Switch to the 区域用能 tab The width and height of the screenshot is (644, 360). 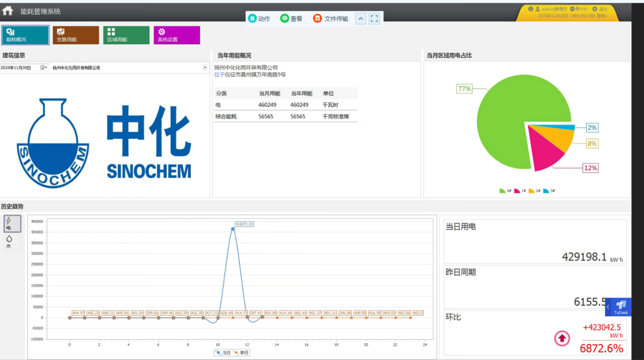pyautogui.click(x=126, y=35)
